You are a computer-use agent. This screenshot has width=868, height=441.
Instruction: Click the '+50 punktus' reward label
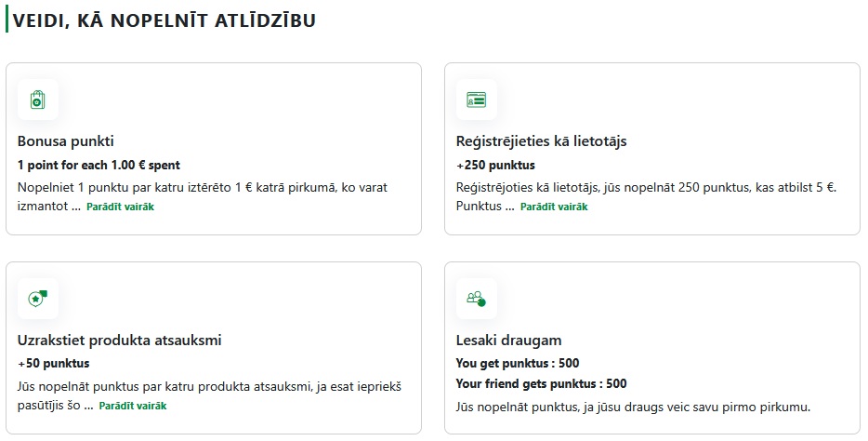(53, 364)
